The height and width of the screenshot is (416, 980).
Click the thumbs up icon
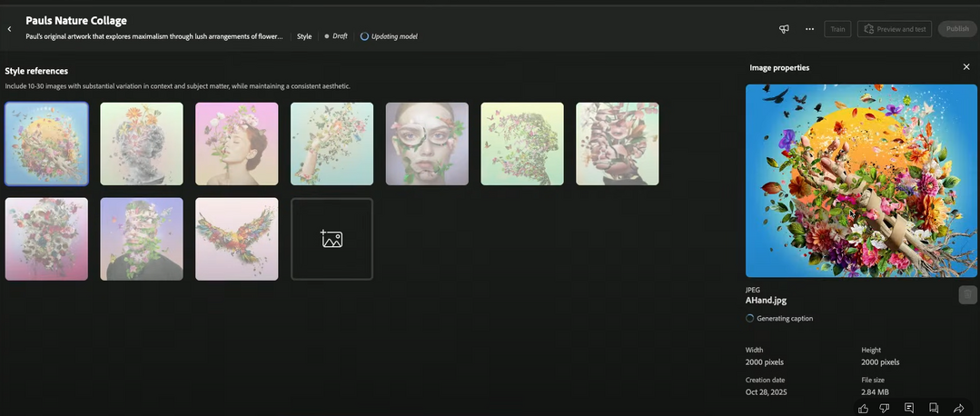(x=863, y=408)
